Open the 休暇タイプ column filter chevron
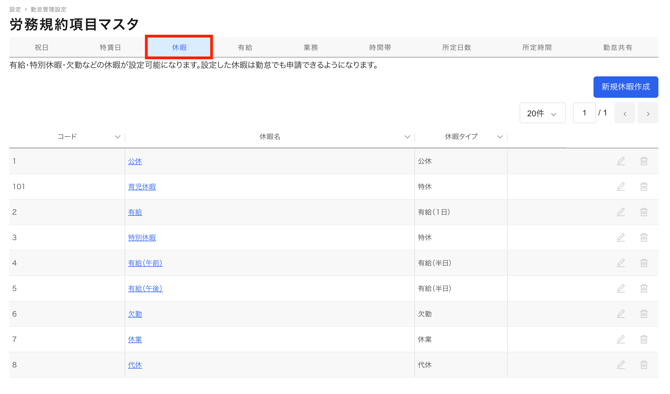This screenshot has height=394, width=670. tap(500, 137)
